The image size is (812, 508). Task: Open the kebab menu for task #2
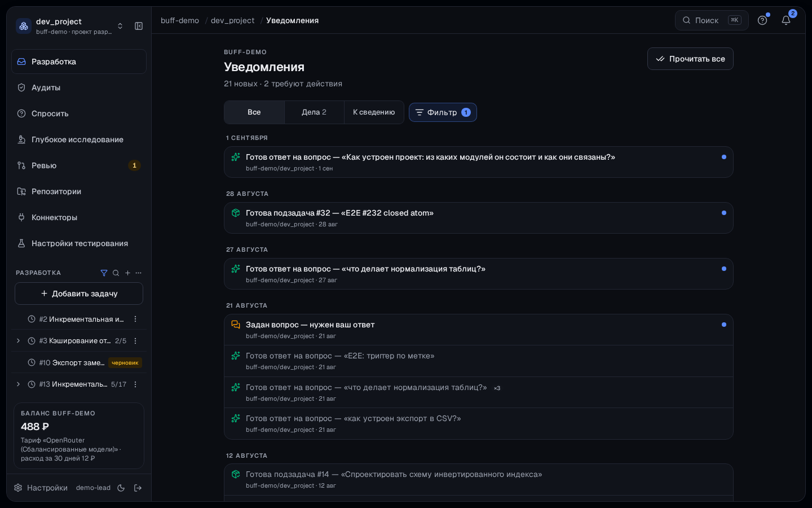pos(135,319)
